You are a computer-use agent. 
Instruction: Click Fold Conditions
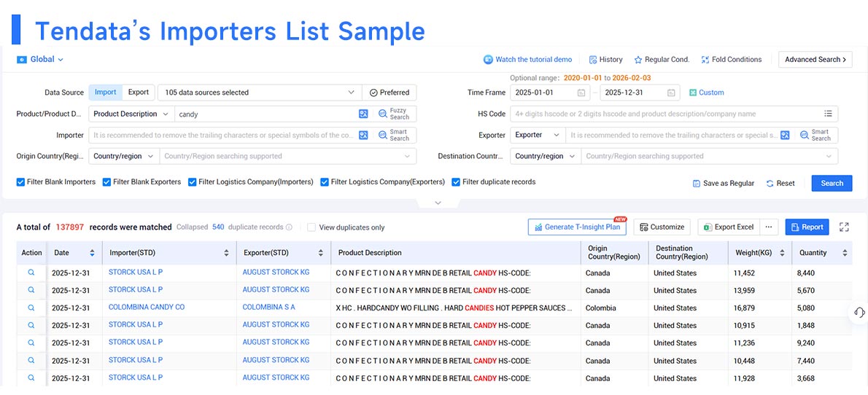tap(732, 59)
